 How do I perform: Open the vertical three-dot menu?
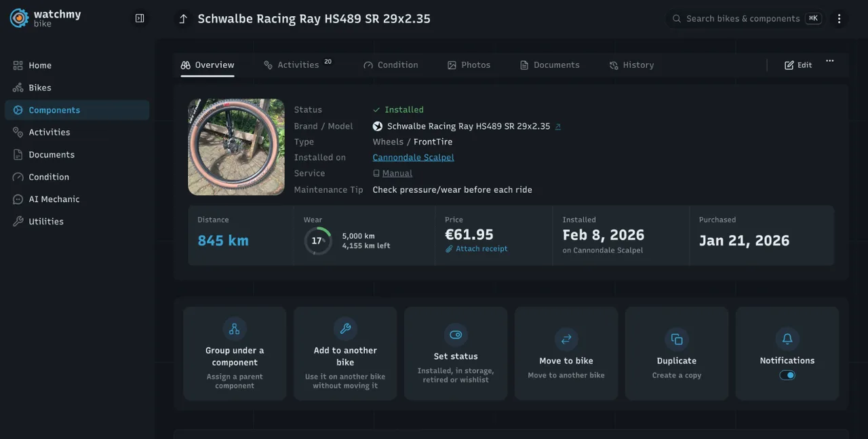click(x=839, y=19)
